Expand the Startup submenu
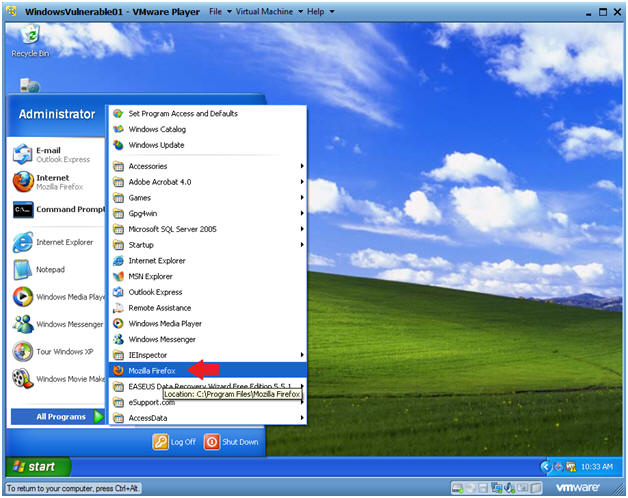 207,245
